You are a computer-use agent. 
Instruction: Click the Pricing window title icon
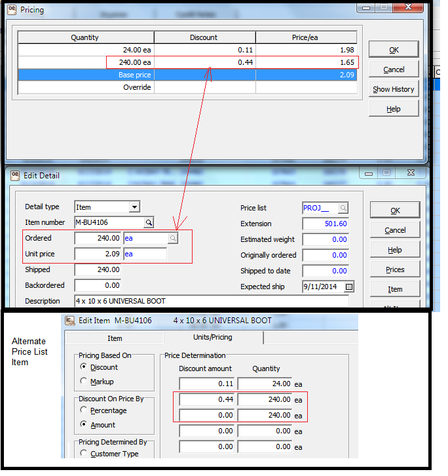point(12,10)
